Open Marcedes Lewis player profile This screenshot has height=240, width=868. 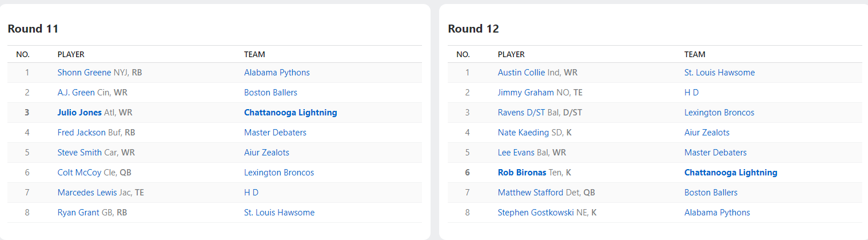(x=87, y=193)
